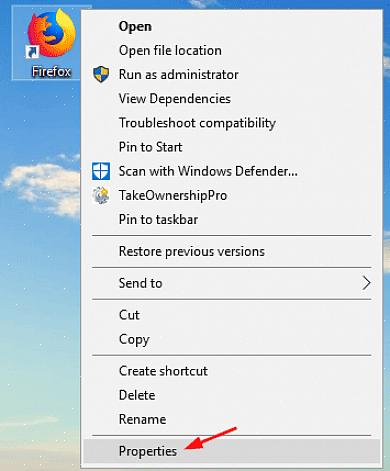Select Run as administrator entry
This screenshot has height=471, width=390.
point(232,74)
